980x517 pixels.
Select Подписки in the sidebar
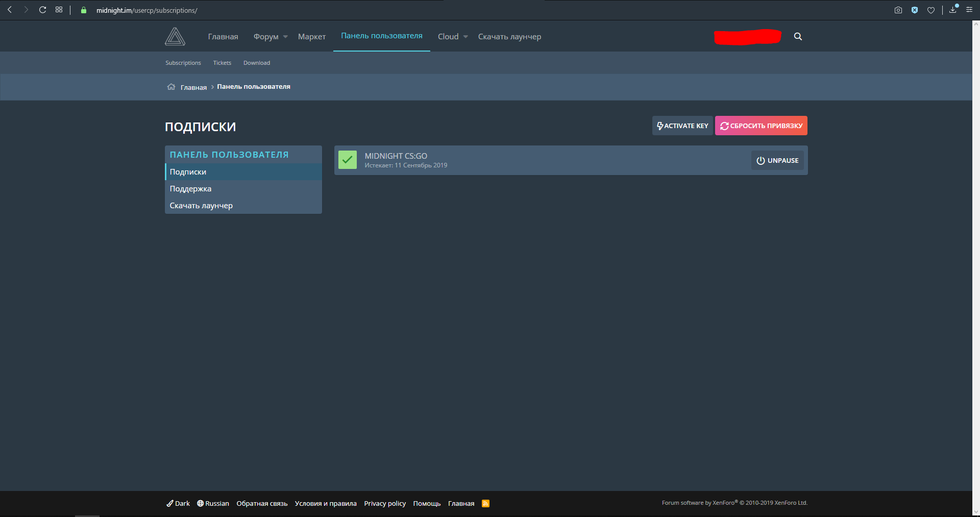(243, 172)
